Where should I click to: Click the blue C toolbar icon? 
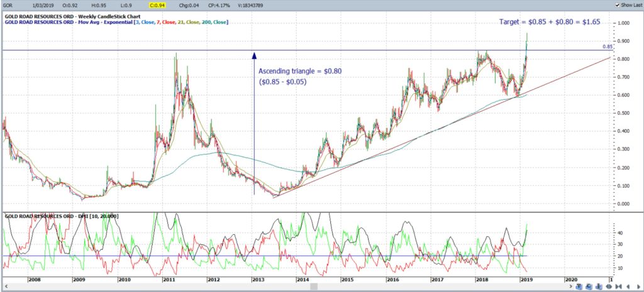[589, 287]
